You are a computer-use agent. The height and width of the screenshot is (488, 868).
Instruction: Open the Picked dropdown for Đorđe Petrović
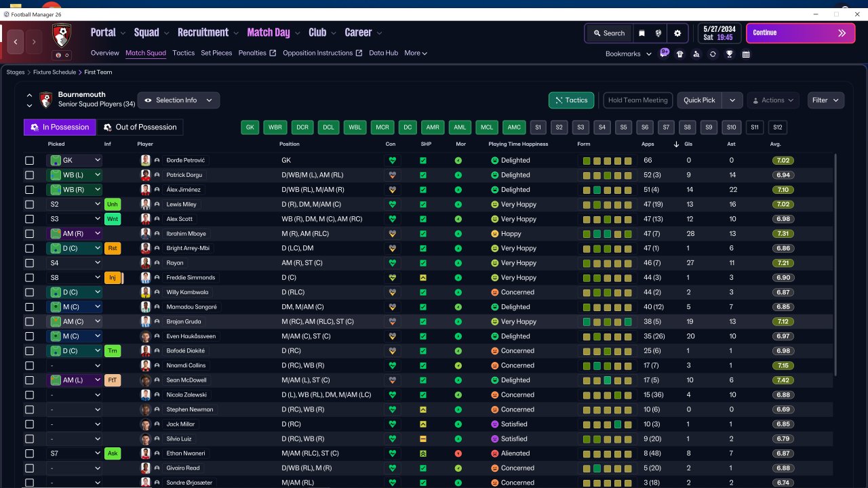pos(75,161)
